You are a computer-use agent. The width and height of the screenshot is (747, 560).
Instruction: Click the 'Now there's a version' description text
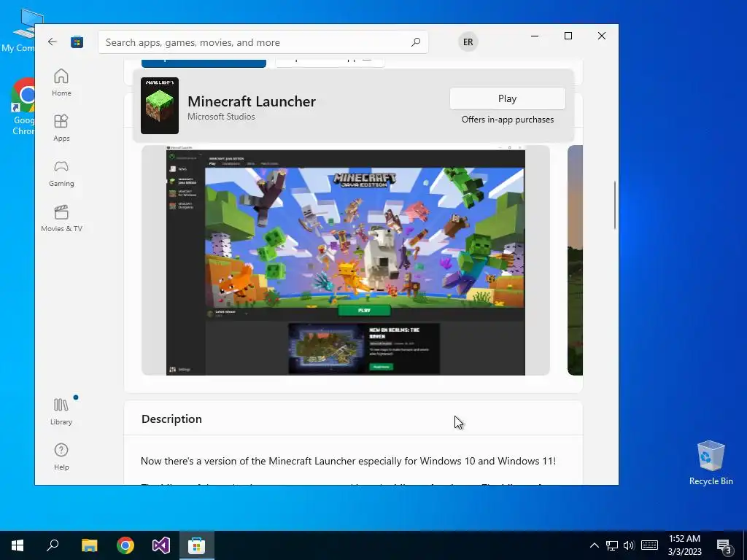[348, 461]
